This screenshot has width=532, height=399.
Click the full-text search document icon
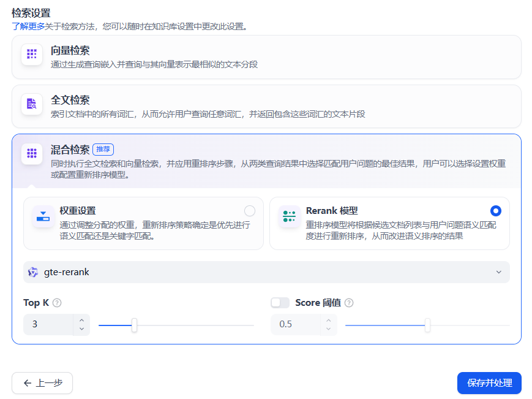pyautogui.click(x=32, y=104)
